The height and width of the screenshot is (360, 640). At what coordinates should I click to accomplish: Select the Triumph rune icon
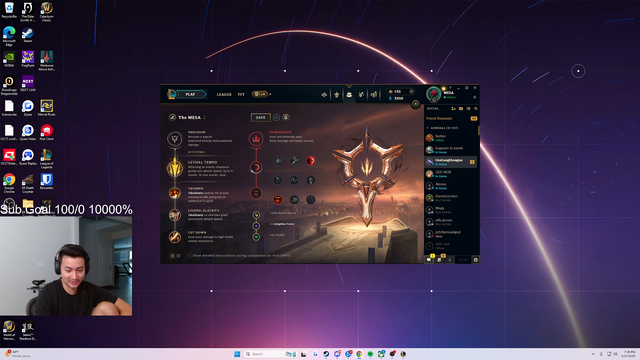tap(175, 193)
